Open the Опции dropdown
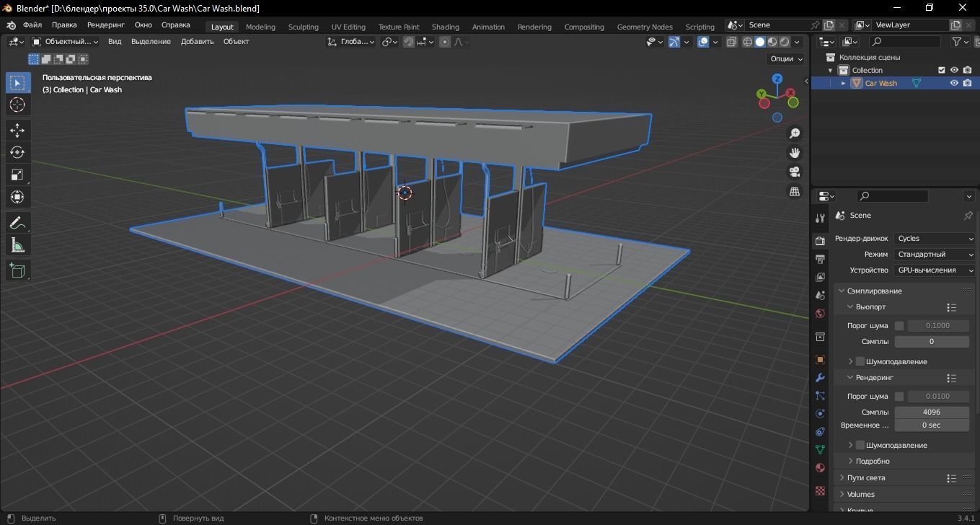This screenshot has width=980, height=525. (786, 59)
